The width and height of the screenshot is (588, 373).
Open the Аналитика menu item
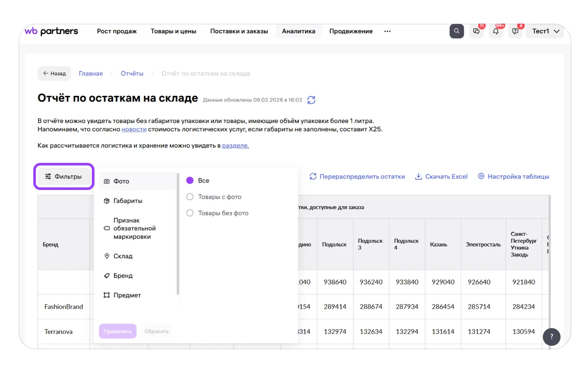click(x=298, y=31)
